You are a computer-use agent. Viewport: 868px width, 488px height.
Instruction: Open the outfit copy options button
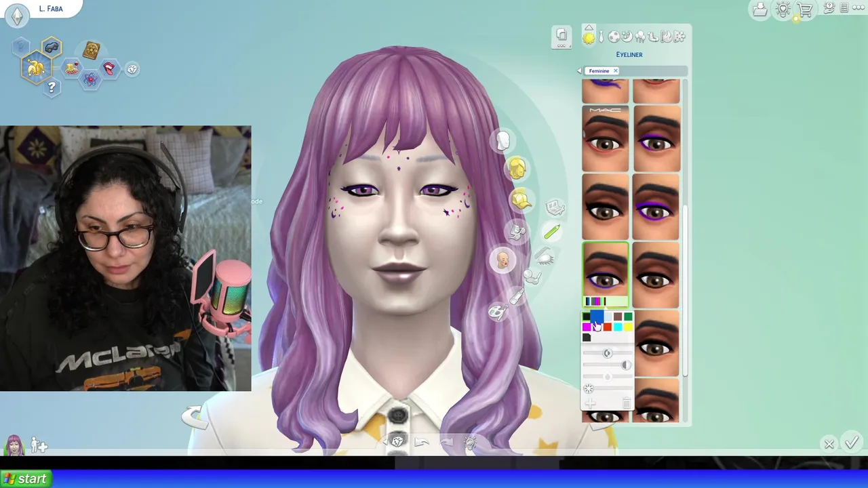coord(561,38)
